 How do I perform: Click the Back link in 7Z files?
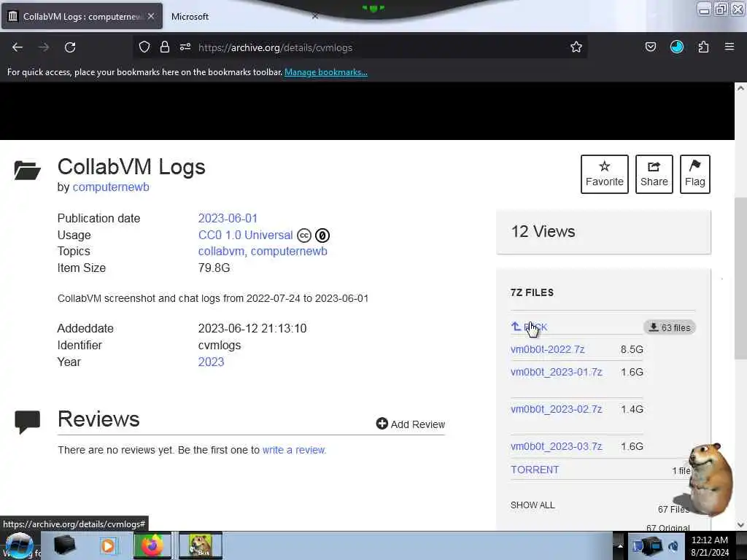pos(530,327)
